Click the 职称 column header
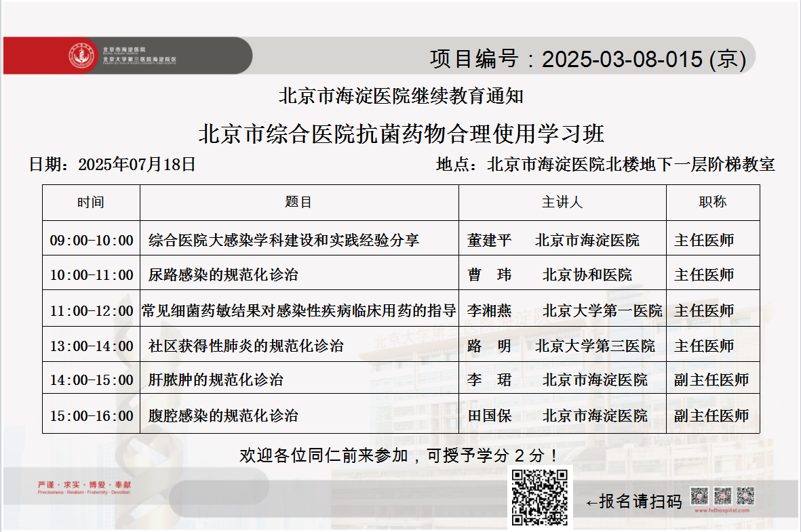801x532 pixels. pyautogui.click(x=713, y=202)
